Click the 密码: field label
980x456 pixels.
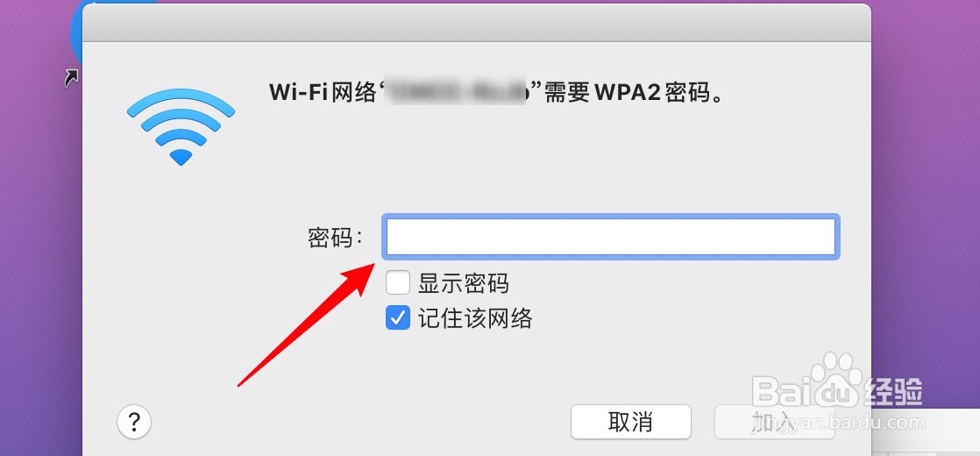pos(335,238)
